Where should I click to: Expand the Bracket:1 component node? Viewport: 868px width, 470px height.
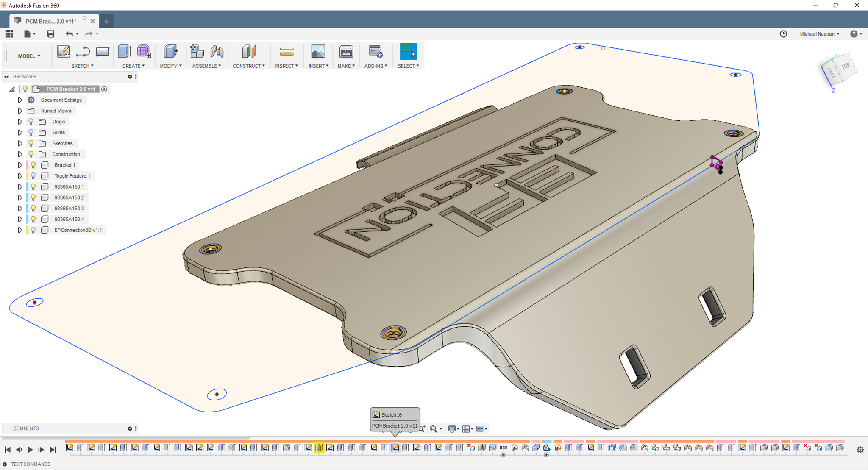pos(20,165)
